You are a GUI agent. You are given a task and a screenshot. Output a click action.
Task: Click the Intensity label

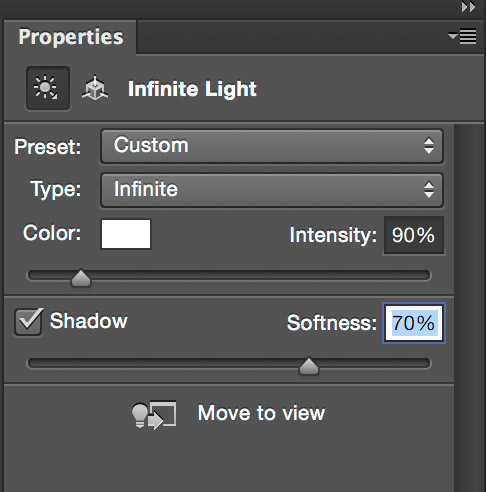(x=333, y=235)
